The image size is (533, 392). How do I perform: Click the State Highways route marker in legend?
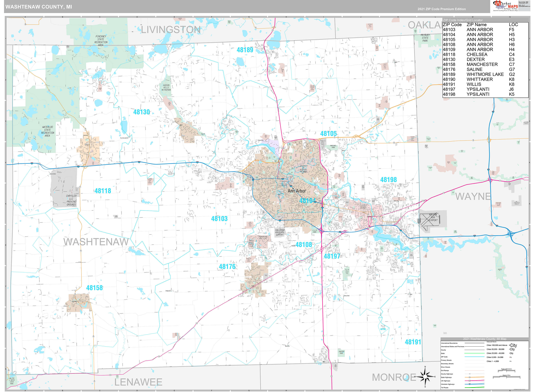(x=470, y=377)
